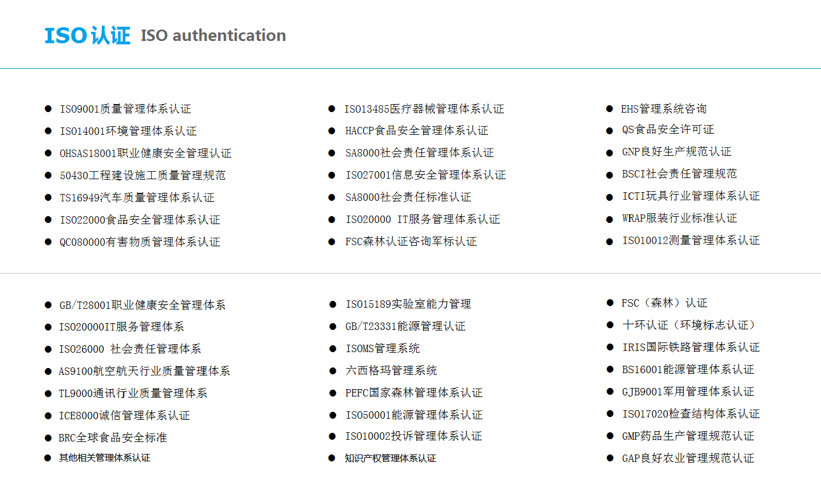
Task: Select ISO50001能源管理体系认证
Action: pyautogui.click(x=414, y=415)
